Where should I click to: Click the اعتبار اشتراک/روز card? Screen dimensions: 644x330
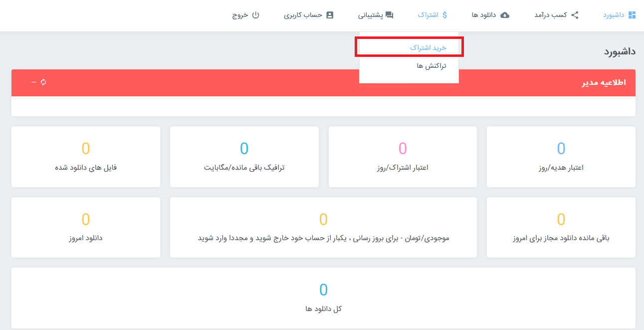(402, 156)
